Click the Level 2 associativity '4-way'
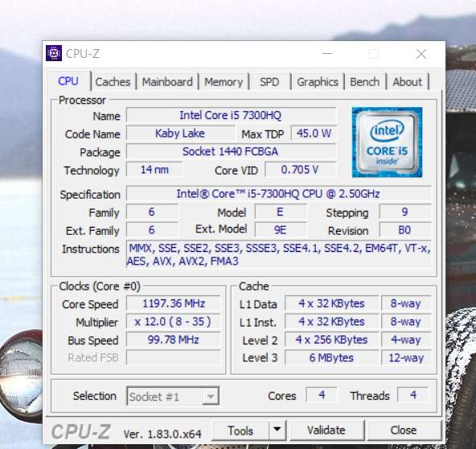 tap(406, 340)
